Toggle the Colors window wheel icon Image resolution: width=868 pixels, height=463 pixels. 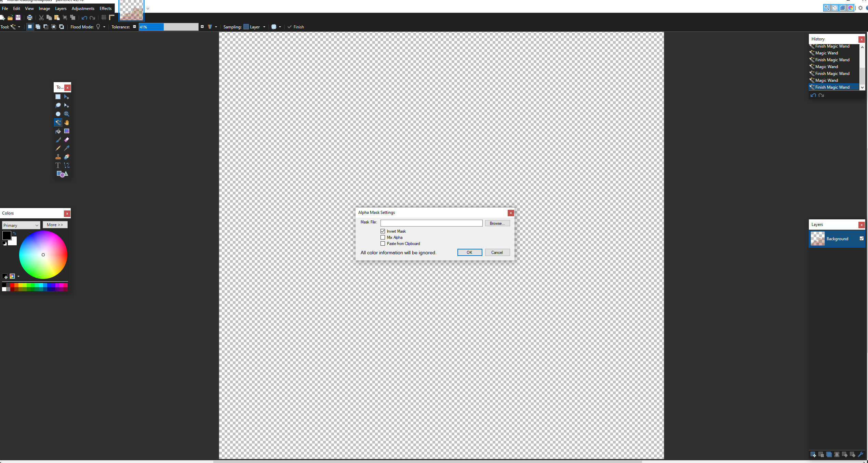851,8
